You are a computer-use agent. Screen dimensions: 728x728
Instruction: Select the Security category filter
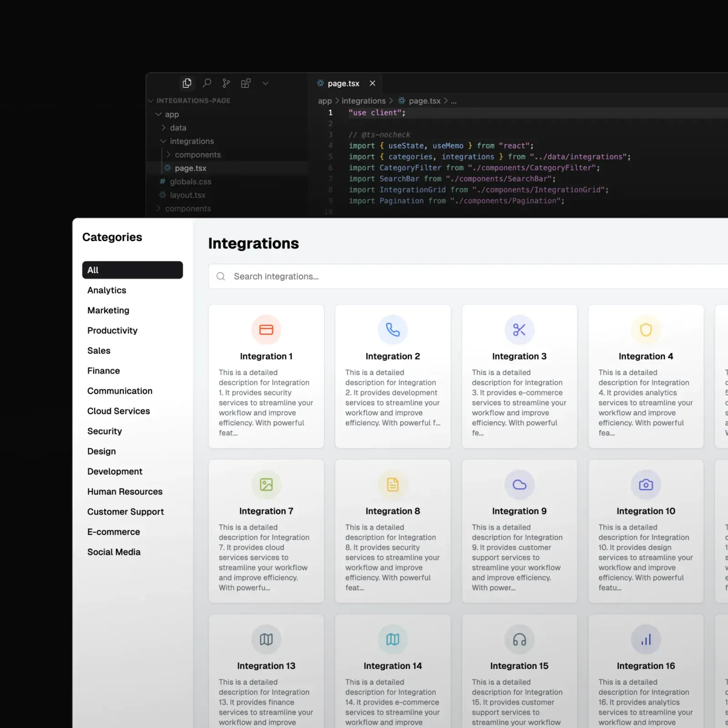[x=104, y=431]
